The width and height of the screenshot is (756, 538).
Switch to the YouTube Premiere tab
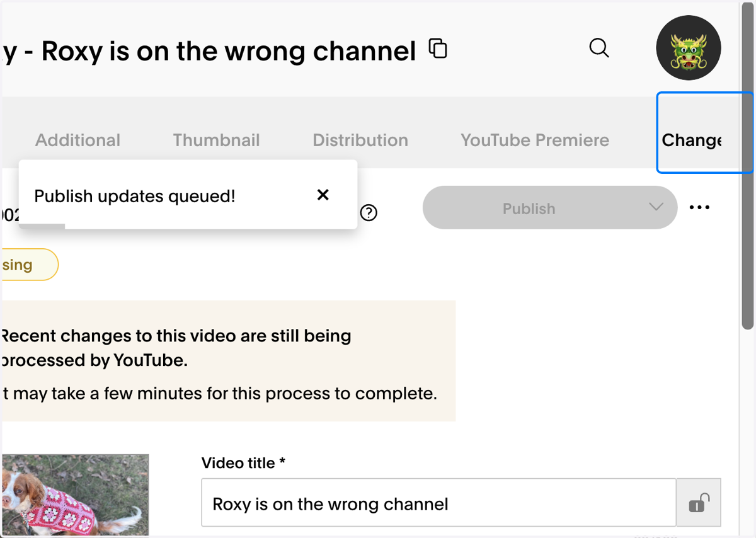tap(535, 140)
